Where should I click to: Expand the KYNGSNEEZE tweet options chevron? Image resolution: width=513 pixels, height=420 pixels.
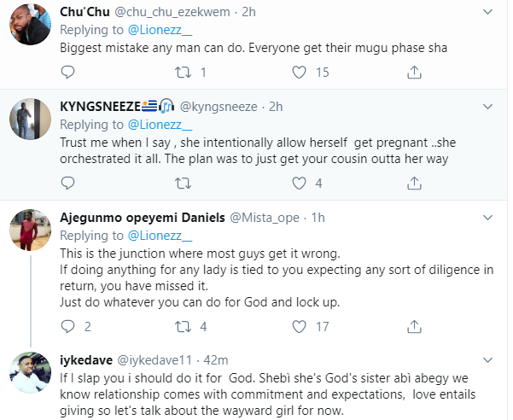[487, 108]
